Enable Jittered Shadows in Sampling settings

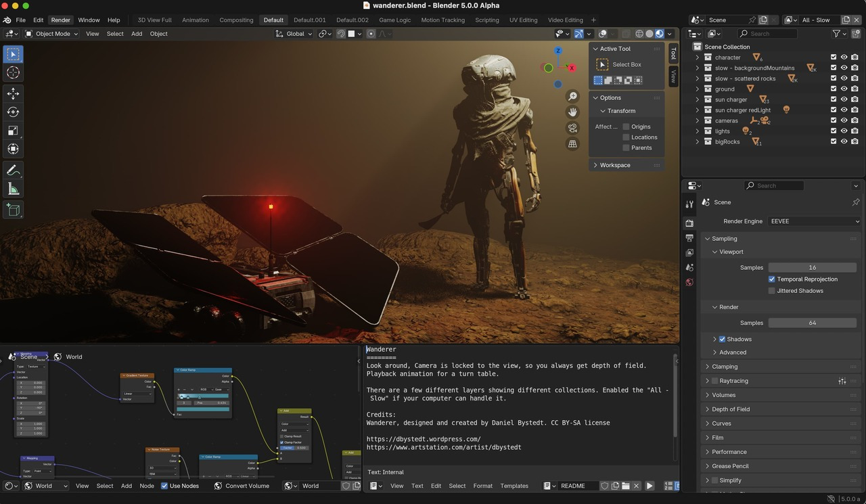tap(771, 290)
